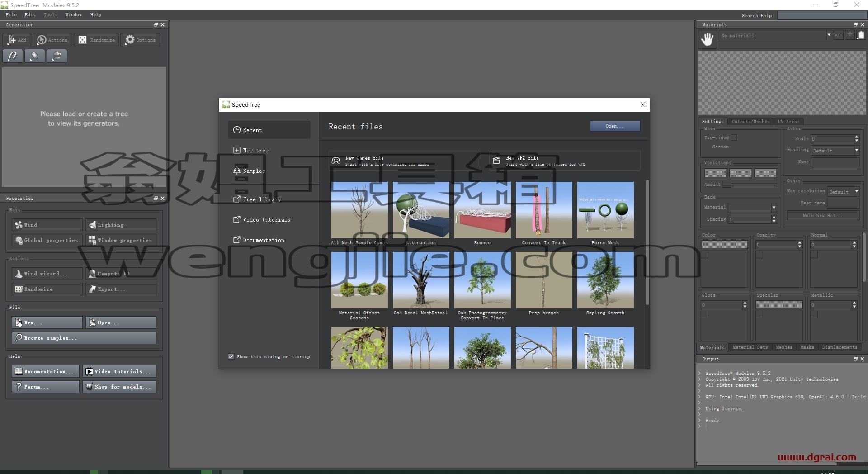Screen dimensions: 868x474
Task: Click the hand icon in Materials panel
Action: click(x=708, y=39)
